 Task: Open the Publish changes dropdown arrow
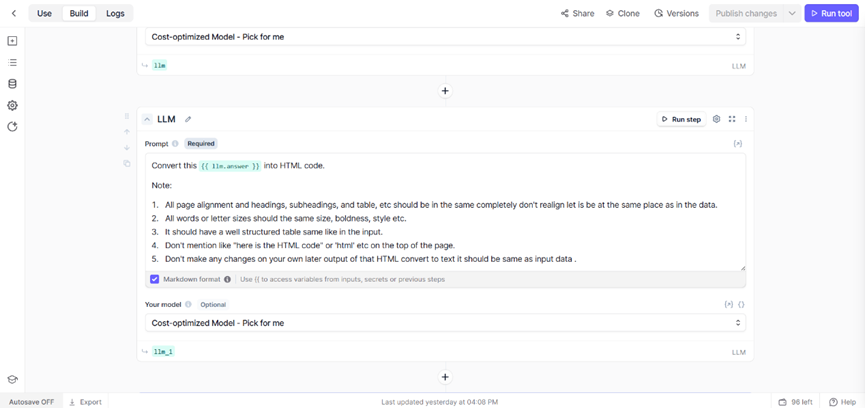tap(792, 13)
